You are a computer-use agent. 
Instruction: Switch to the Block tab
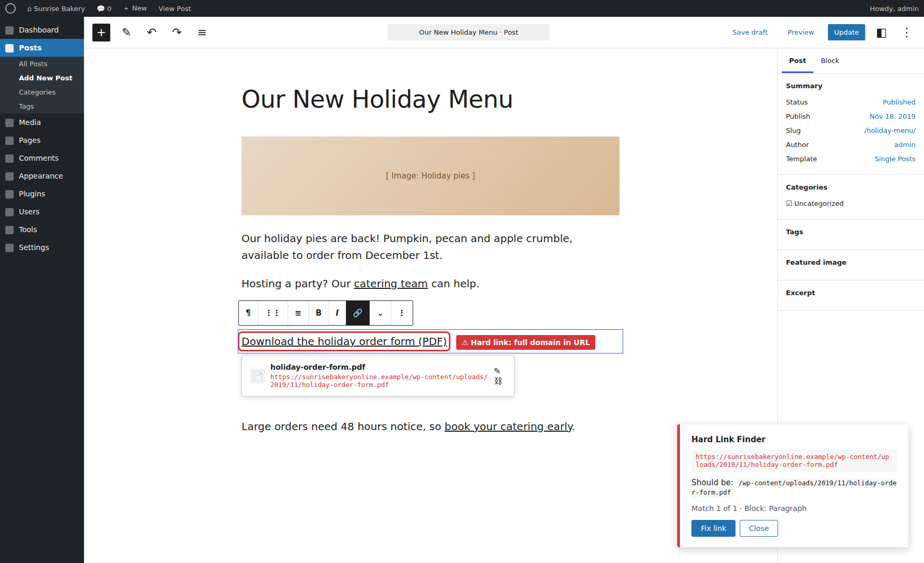pyautogui.click(x=830, y=61)
